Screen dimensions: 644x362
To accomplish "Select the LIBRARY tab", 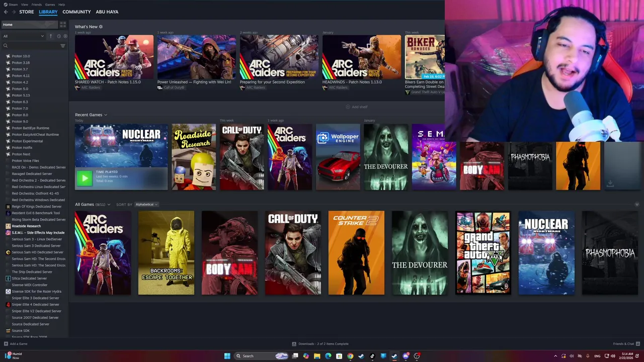I will click(48, 12).
